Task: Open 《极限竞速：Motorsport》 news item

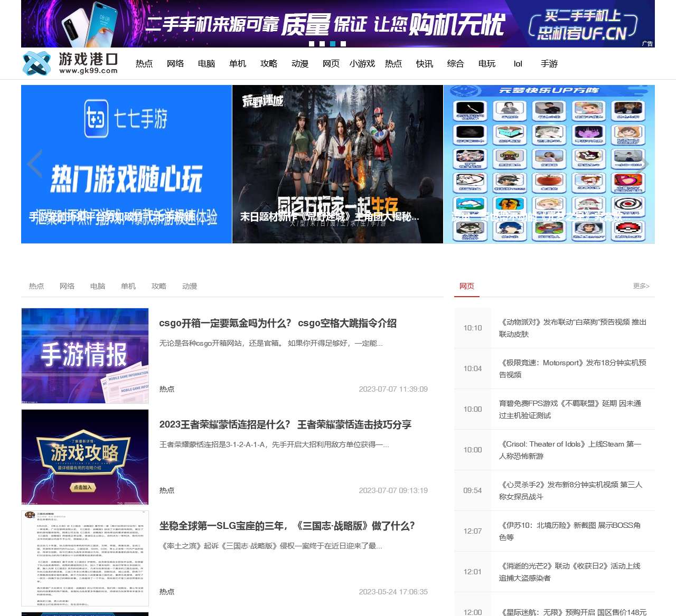Action: tap(572, 368)
